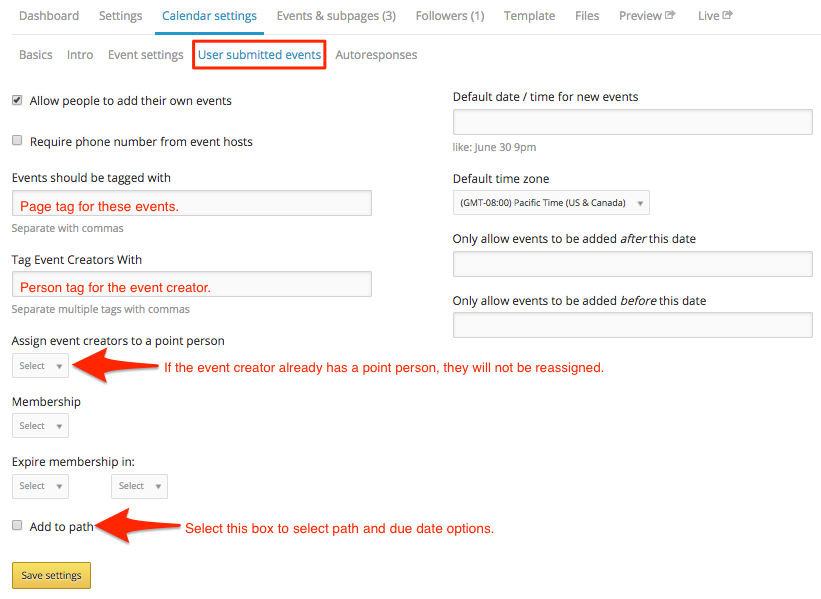Go to Autoresponses sub-tab
The width and height of the screenshot is (821, 599).
pos(376,54)
